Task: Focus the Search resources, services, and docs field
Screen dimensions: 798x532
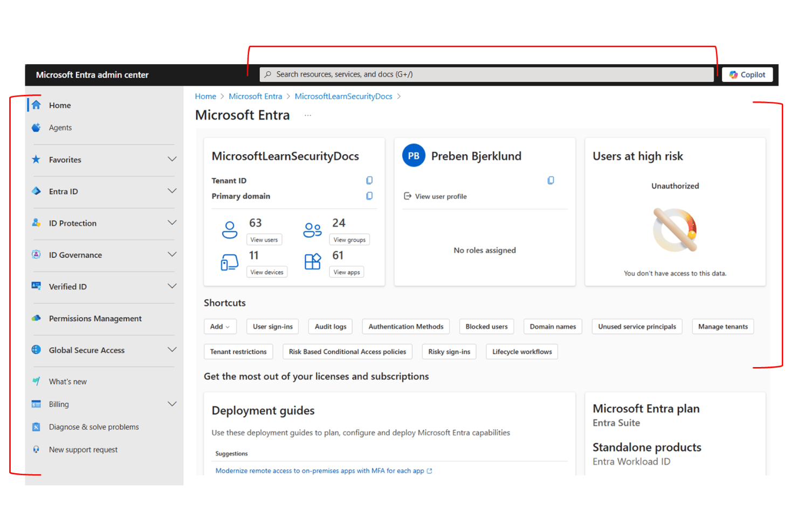Action: [487, 74]
